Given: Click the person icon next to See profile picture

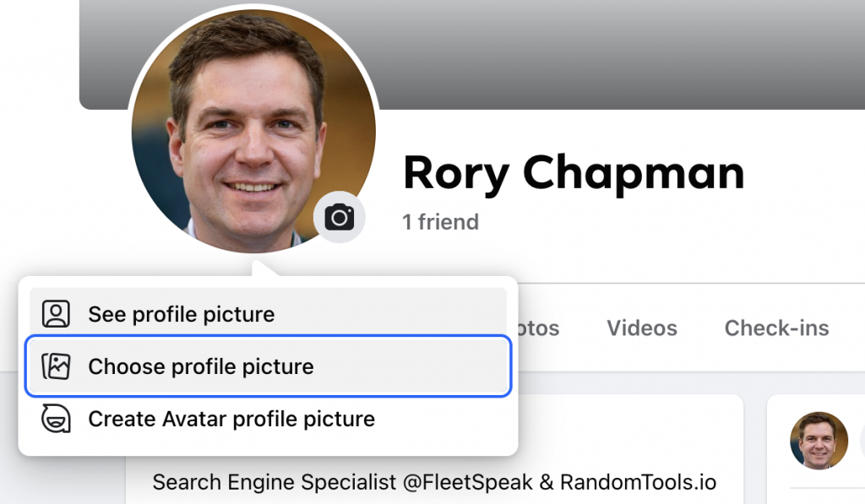Looking at the screenshot, I should point(55,313).
